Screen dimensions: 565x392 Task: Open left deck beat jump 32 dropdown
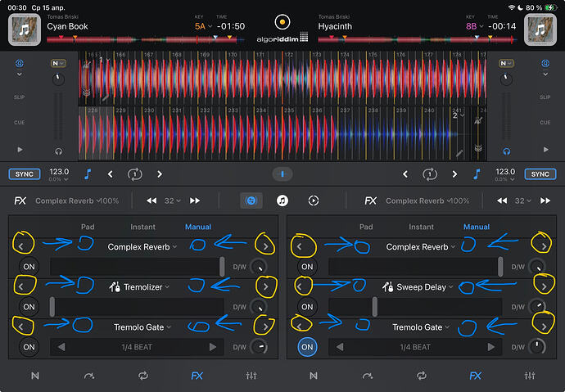pyautogui.click(x=173, y=201)
